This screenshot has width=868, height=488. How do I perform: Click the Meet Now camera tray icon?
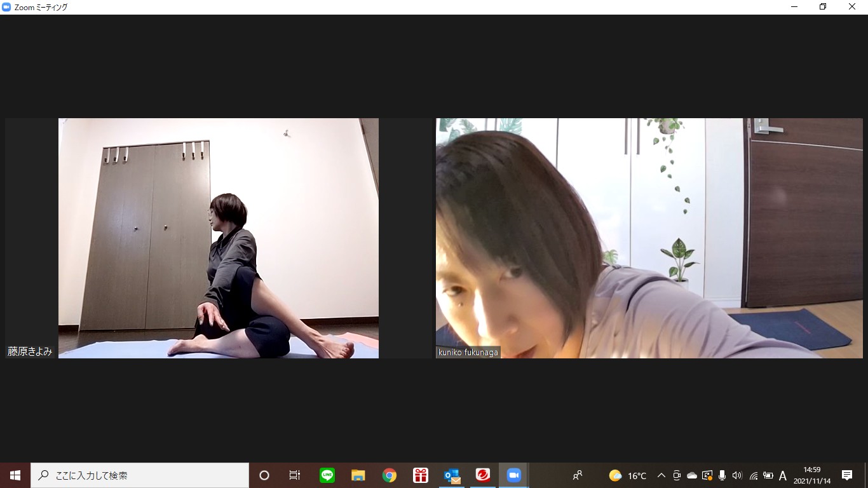[x=677, y=475]
